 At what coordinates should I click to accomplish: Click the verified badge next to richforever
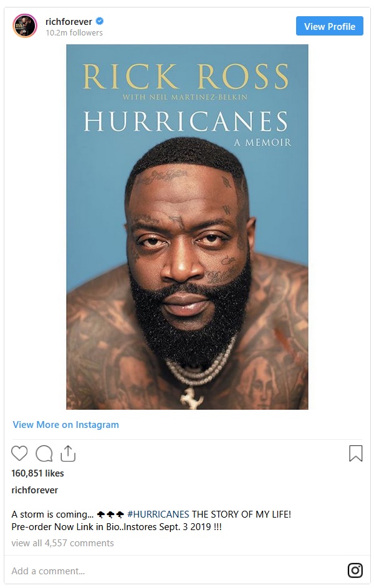point(100,21)
